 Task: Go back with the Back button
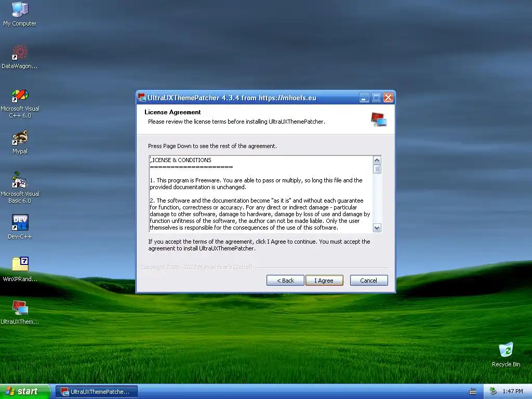click(285, 280)
